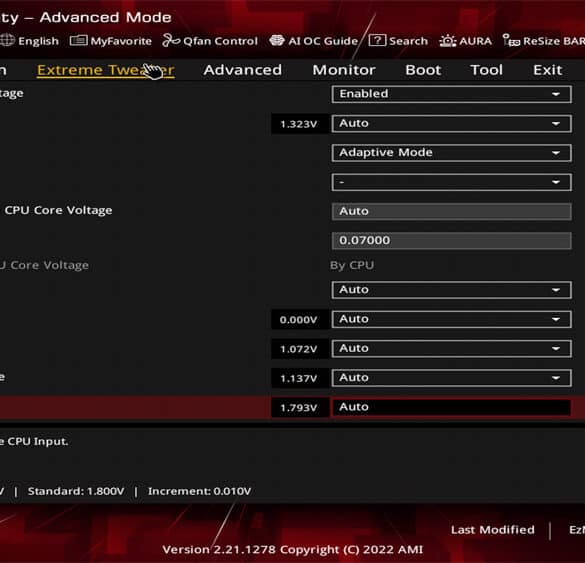Click the 1.323V voltage readout
585x563 pixels.
[299, 124]
